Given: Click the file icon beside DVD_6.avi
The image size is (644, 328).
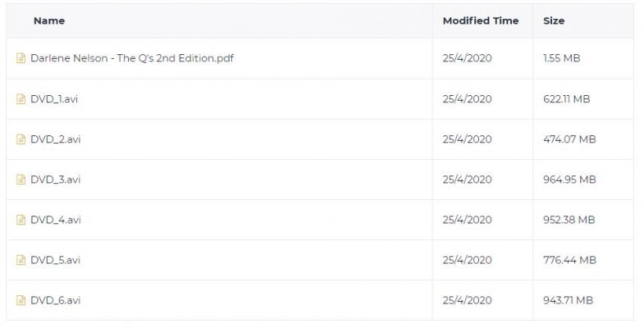Looking at the screenshot, I should (x=21, y=300).
